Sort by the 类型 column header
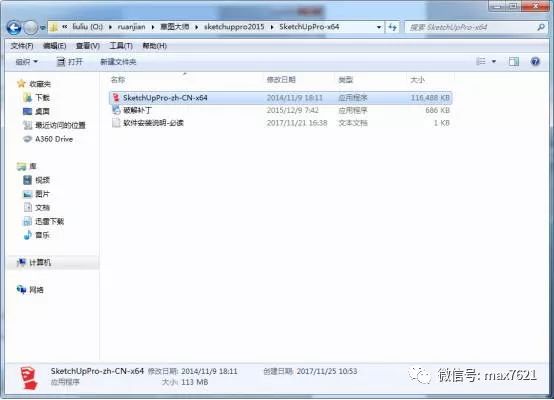Image resolution: width=554 pixels, height=400 pixels. pos(346,80)
